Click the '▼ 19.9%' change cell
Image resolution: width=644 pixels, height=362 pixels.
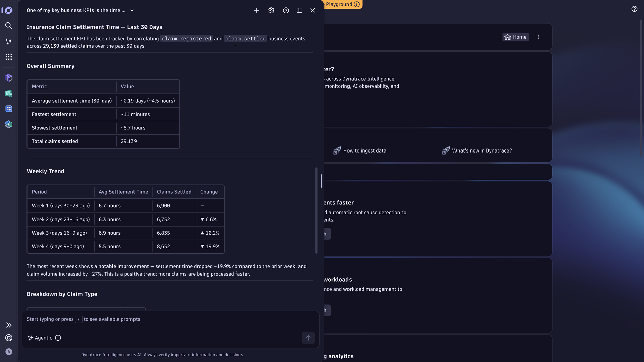210,247
